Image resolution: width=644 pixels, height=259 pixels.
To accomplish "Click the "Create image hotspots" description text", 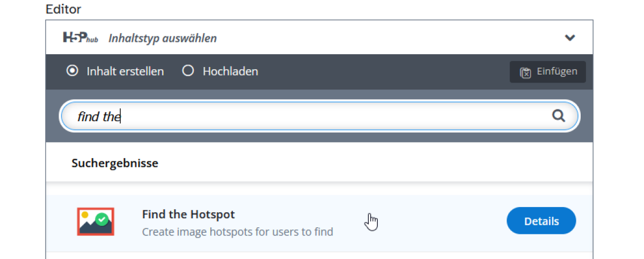I will pos(237,232).
